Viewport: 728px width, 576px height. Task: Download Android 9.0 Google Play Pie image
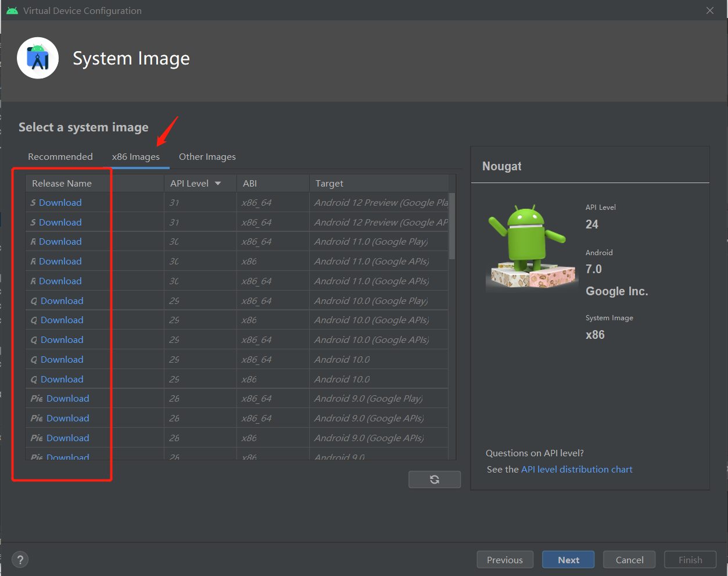67,399
